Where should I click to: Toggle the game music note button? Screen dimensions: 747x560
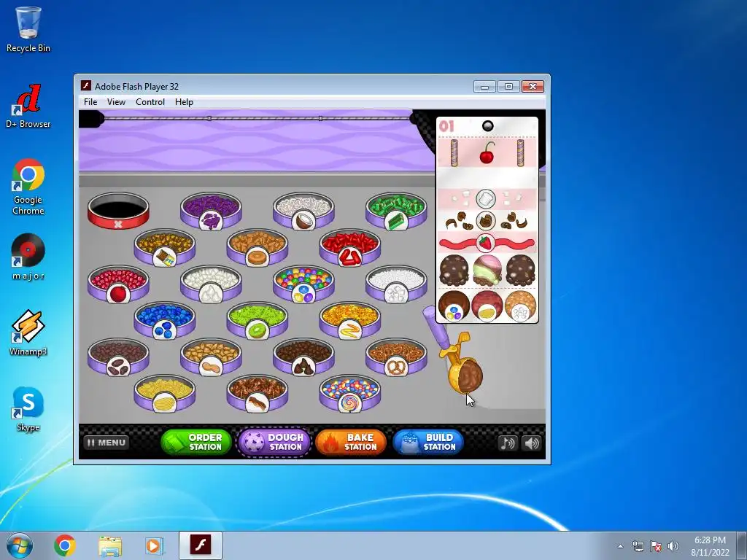[x=507, y=443]
